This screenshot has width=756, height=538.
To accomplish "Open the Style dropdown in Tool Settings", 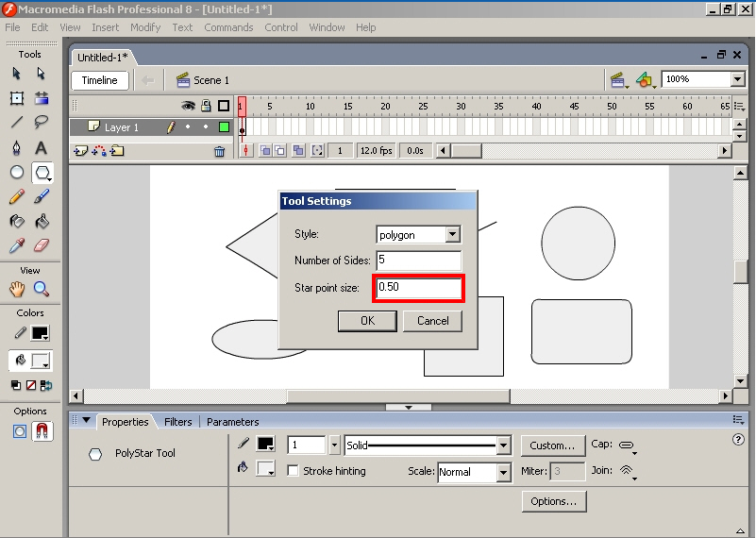I will [452, 235].
